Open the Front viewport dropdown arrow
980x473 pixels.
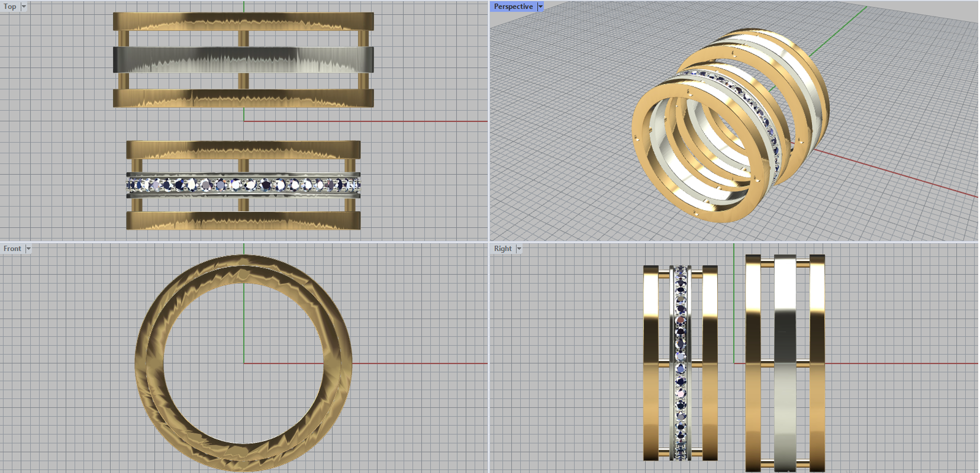point(28,249)
